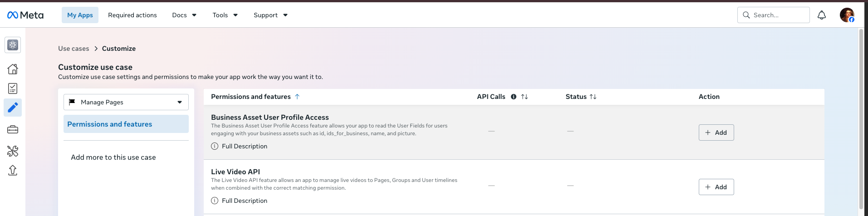The width and height of the screenshot is (868, 216).
Task: Open Required actions in top nav
Action: 132,15
